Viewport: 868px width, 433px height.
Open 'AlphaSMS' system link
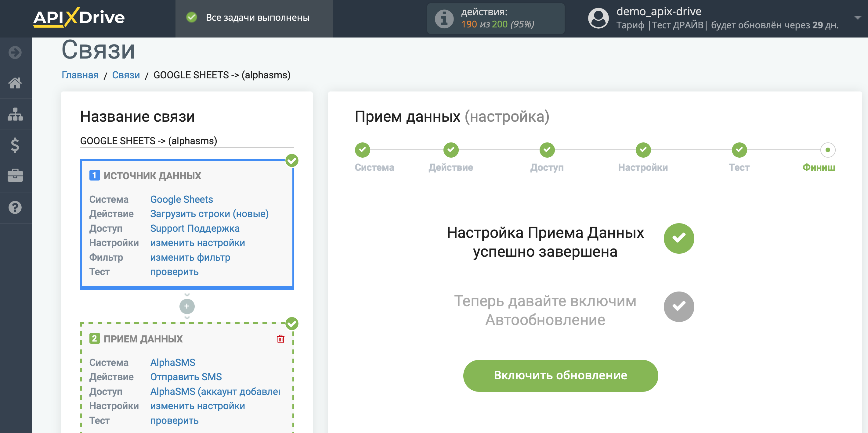(172, 362)
